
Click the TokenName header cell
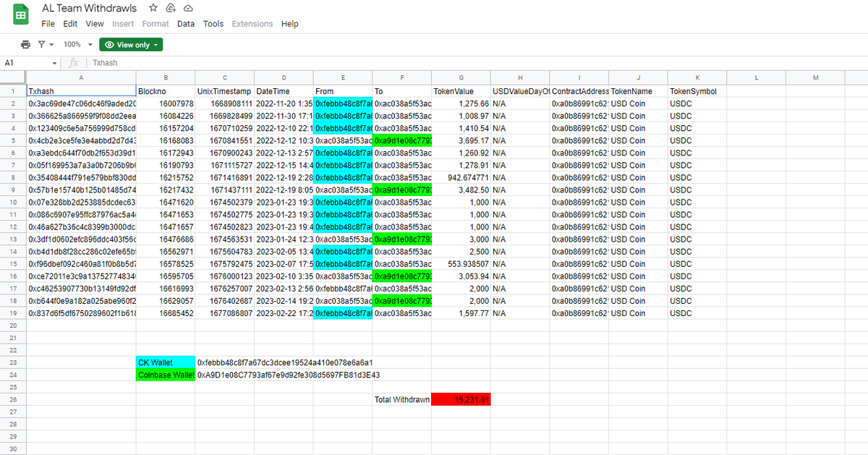coord(639,92)
